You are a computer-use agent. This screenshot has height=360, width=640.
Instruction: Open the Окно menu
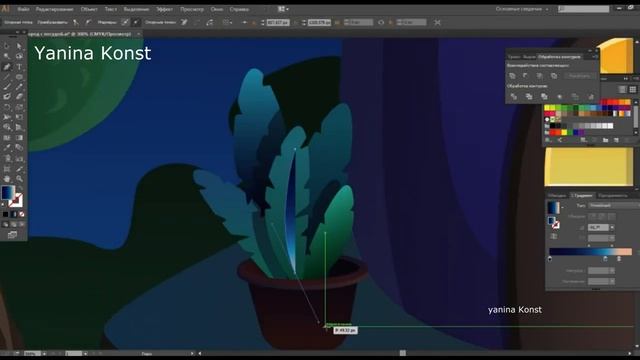pyautogui.click(x=217, y=9)
